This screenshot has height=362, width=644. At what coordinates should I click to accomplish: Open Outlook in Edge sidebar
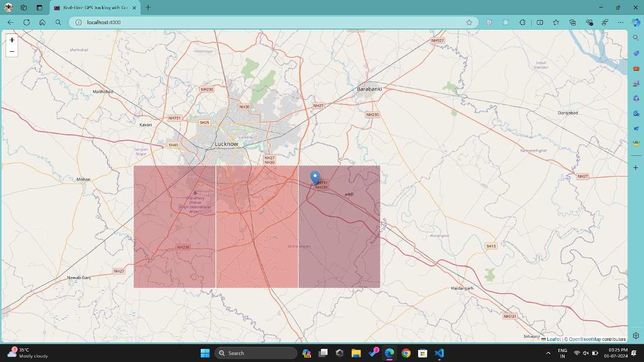(636, 114)
